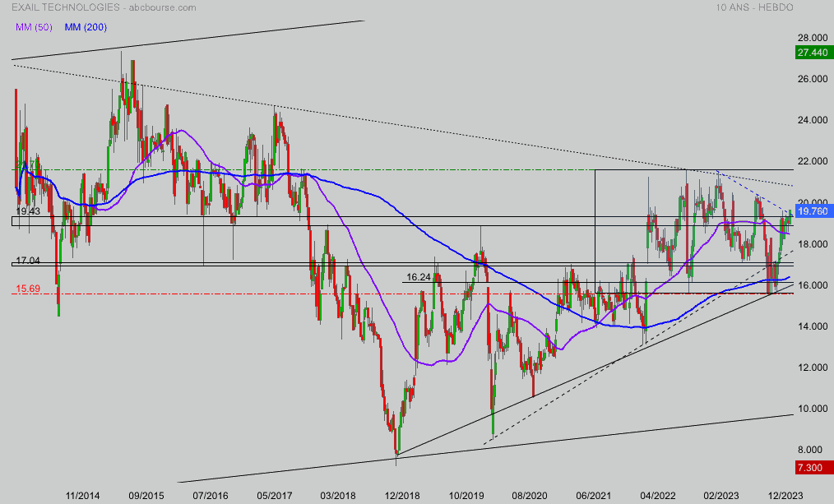Click the 12/2018 date axis label
The height and width of the screenshot is (504, 834).
click(x=402, y=496)
